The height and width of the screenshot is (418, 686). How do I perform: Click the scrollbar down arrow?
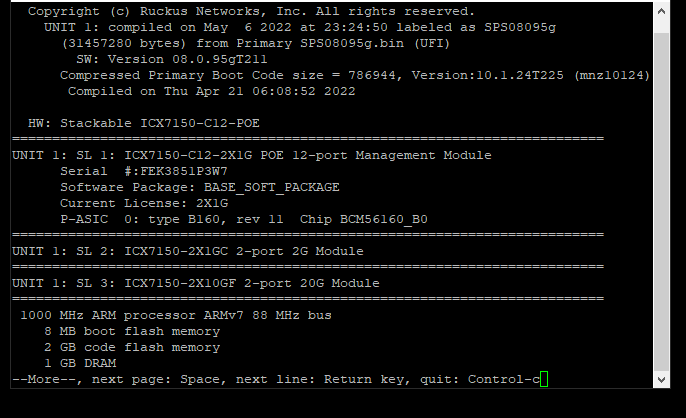click(663, 380)
